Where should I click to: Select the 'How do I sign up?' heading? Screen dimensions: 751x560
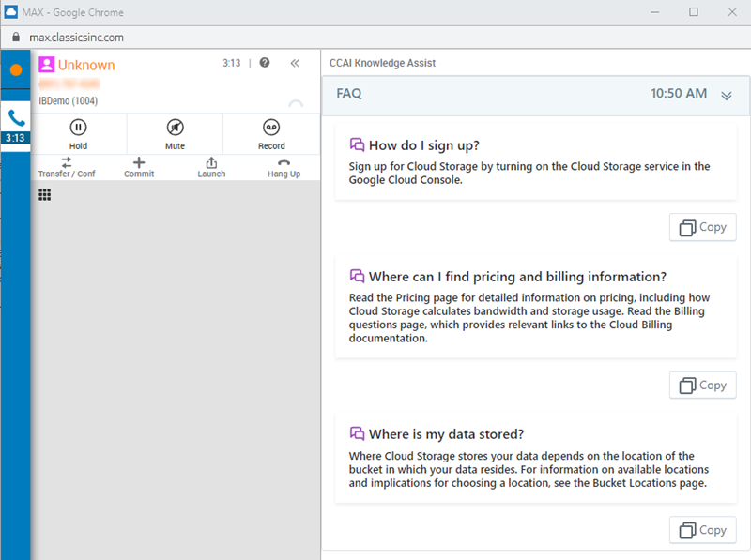424,145
